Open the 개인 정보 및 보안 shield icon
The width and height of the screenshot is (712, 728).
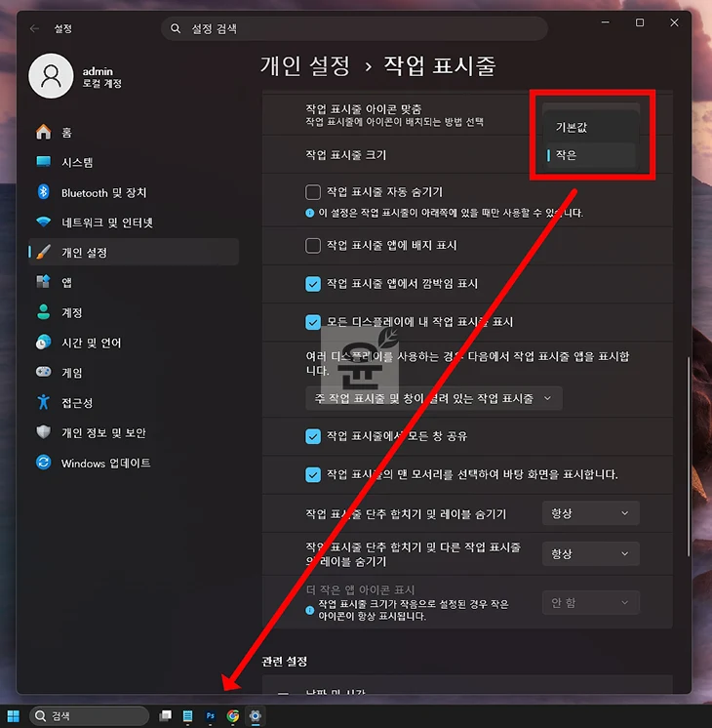(44, 432)
